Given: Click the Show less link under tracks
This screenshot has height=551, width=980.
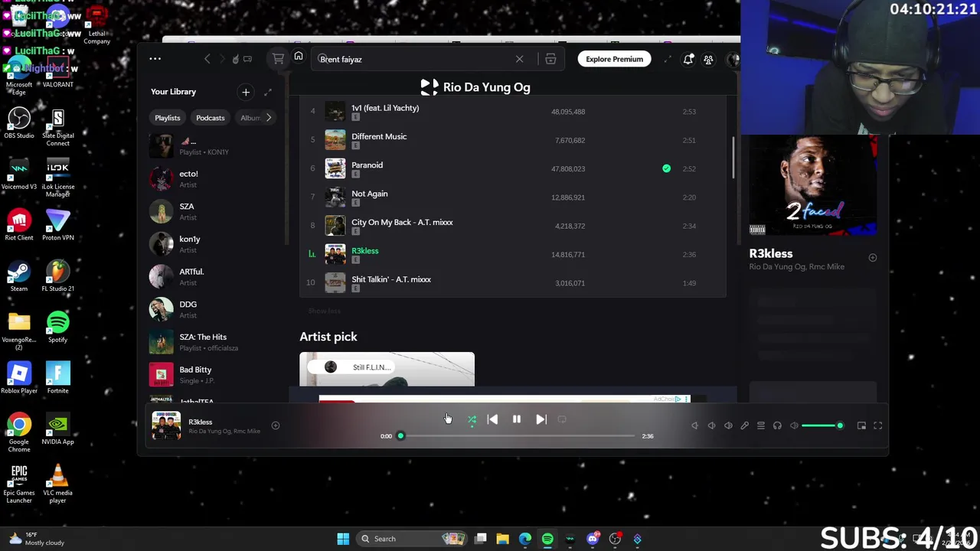Looking at the screenshot, I should point(325,311).
